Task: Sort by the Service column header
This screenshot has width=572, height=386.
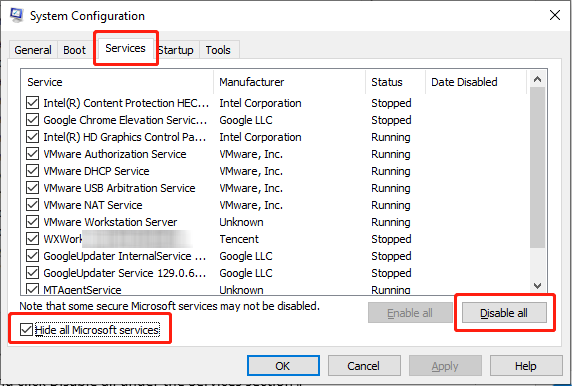Action: point(117,82)
